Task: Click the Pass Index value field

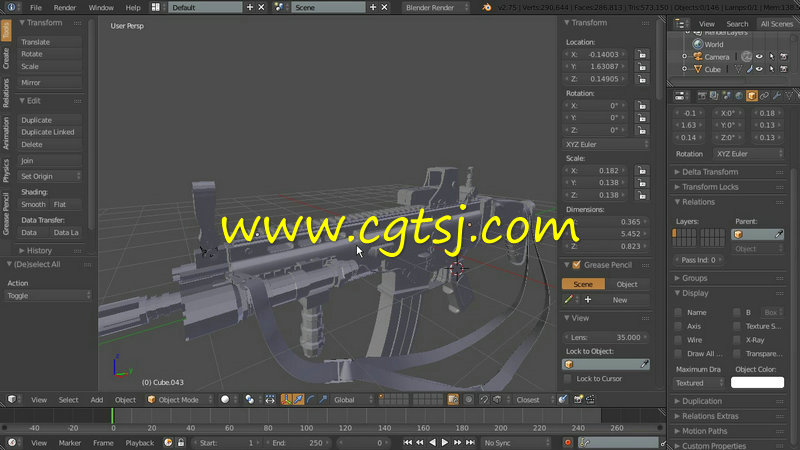Action: pos(698,260)
